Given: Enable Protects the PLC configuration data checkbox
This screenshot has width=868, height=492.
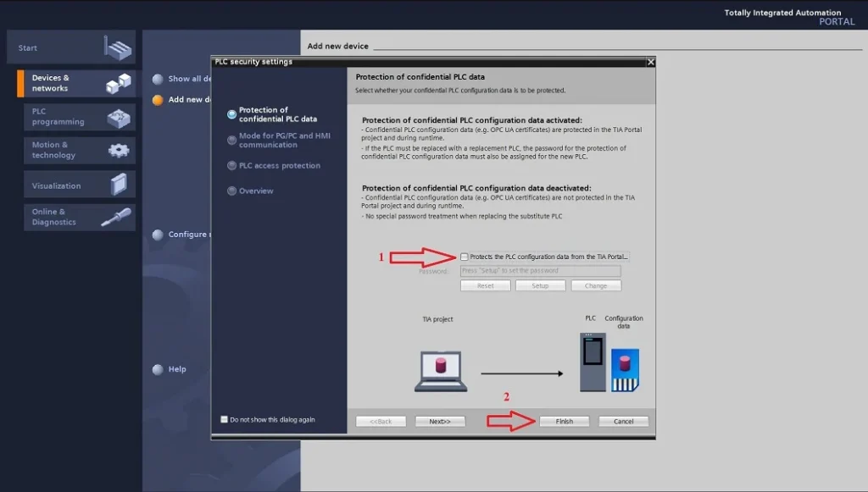Looking at the screenshot, I should (x=465, y=257).
